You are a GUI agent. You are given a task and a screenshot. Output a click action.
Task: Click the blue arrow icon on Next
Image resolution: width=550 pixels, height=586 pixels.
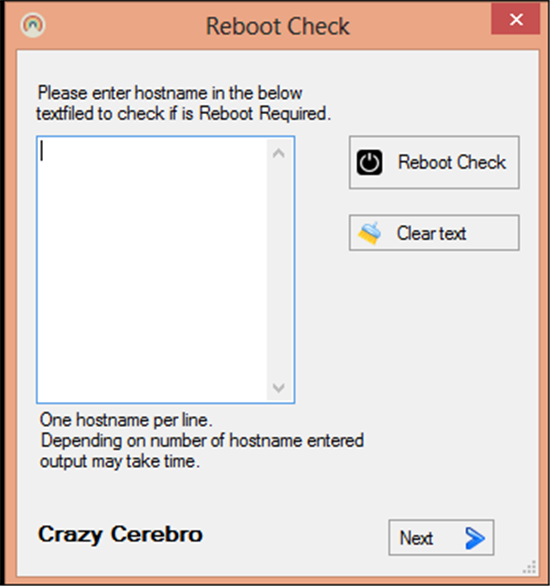pos(475,538)
